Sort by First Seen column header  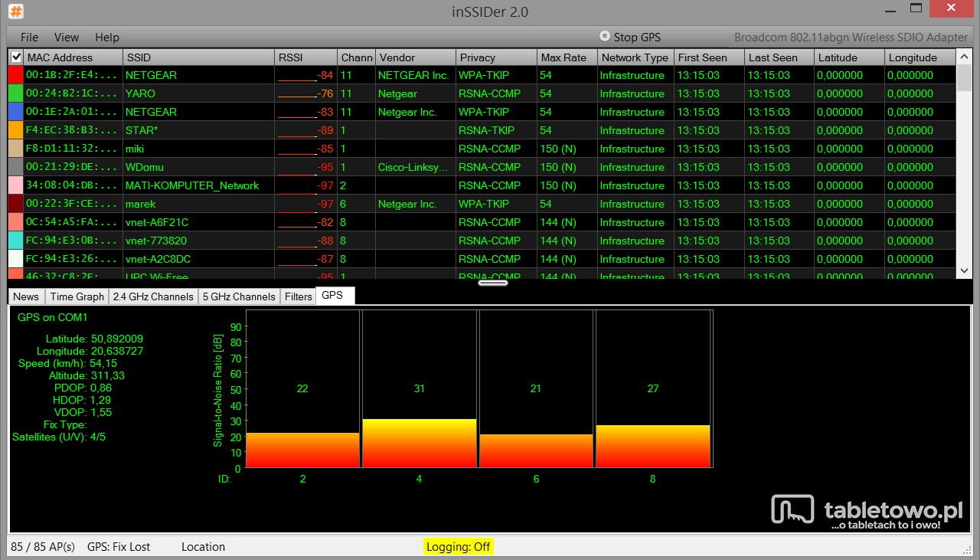(710, 57)
